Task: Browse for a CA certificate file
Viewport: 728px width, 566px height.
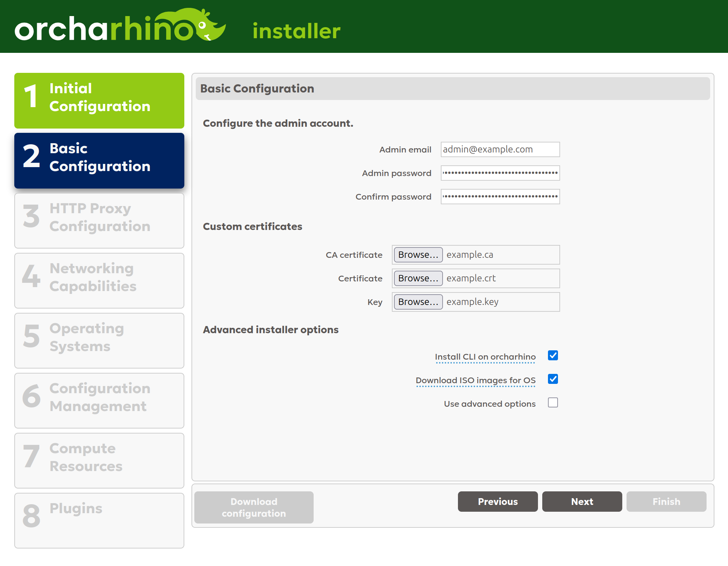Action: point(418,255)
